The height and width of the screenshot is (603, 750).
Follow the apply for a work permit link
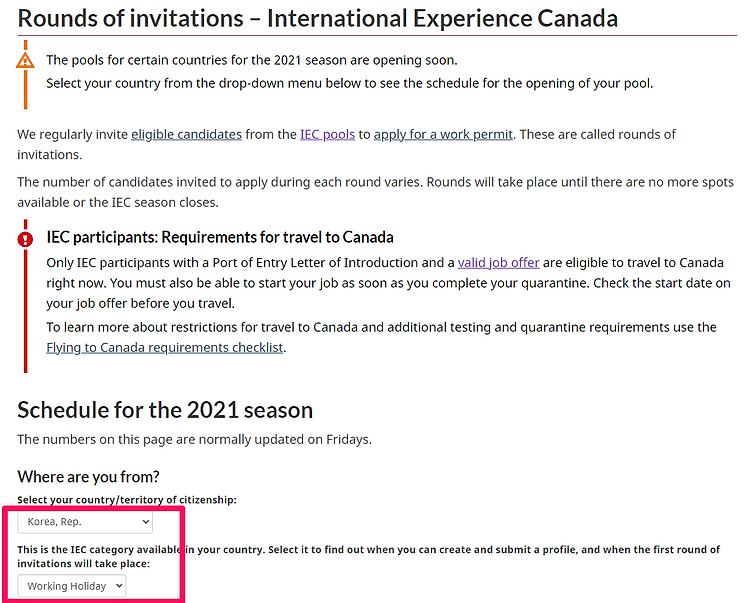coord(443,134)
